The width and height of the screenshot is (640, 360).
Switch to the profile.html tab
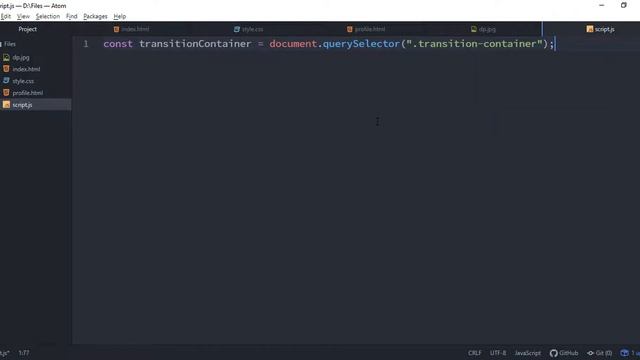[x=366, y=29]
